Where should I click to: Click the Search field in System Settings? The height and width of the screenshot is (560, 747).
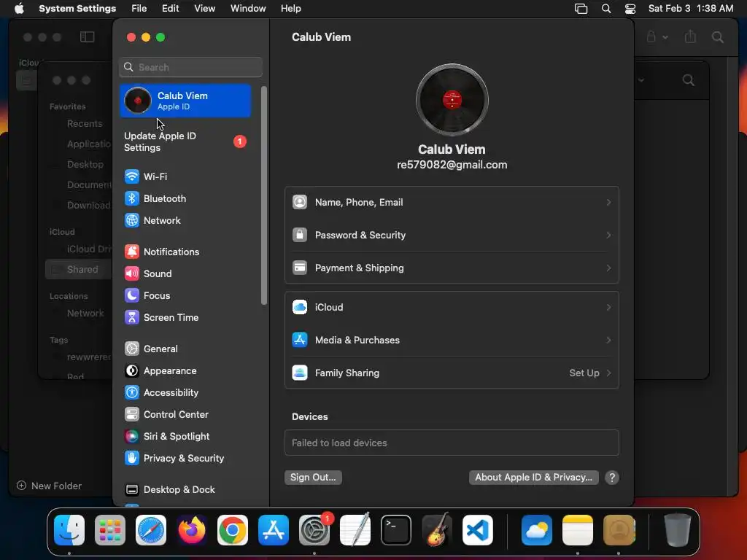click(x=190, y=67)
